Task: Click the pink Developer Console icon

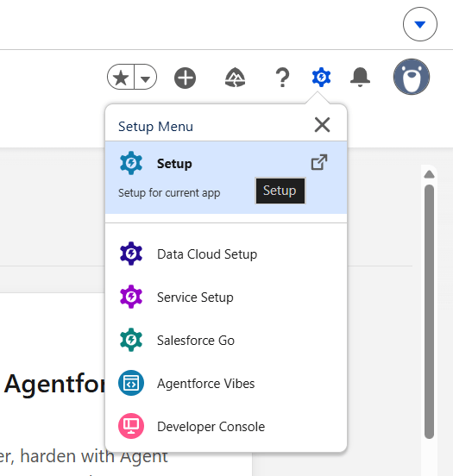Action: point(131,426)
